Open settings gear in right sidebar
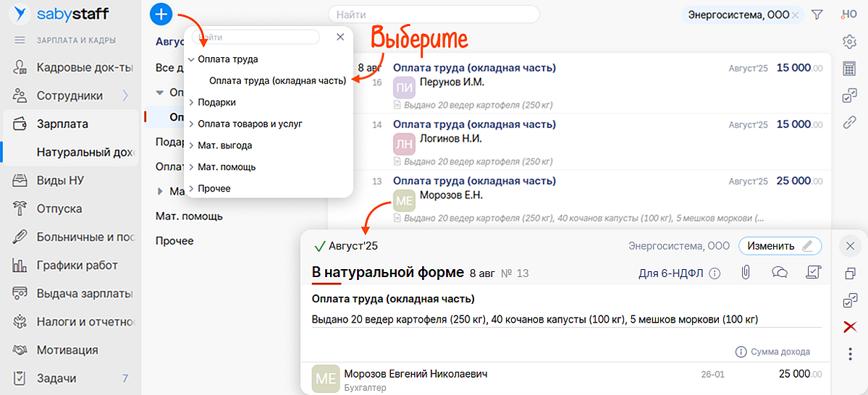 point(850,41)
